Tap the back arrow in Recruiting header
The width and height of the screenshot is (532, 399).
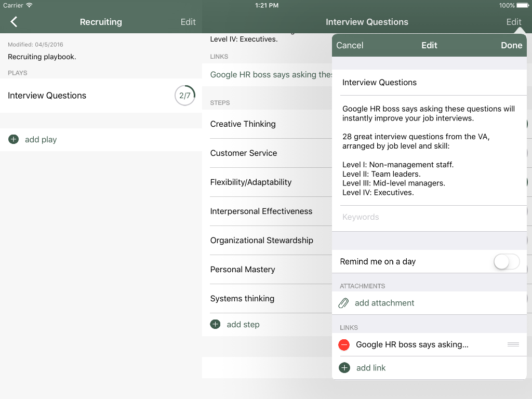point(14,22)
